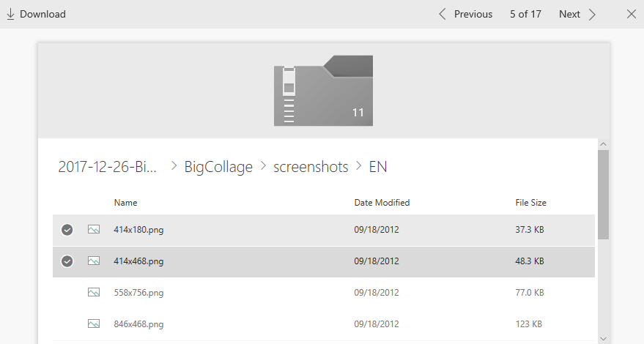This screenshot has width=644, height=344.
Task: Sort by File Size column header
Action: tap(530, 203)
